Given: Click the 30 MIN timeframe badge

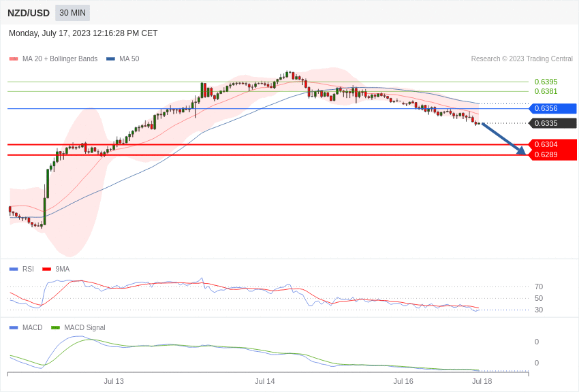Looking at the screenshot, I should 72,13.
